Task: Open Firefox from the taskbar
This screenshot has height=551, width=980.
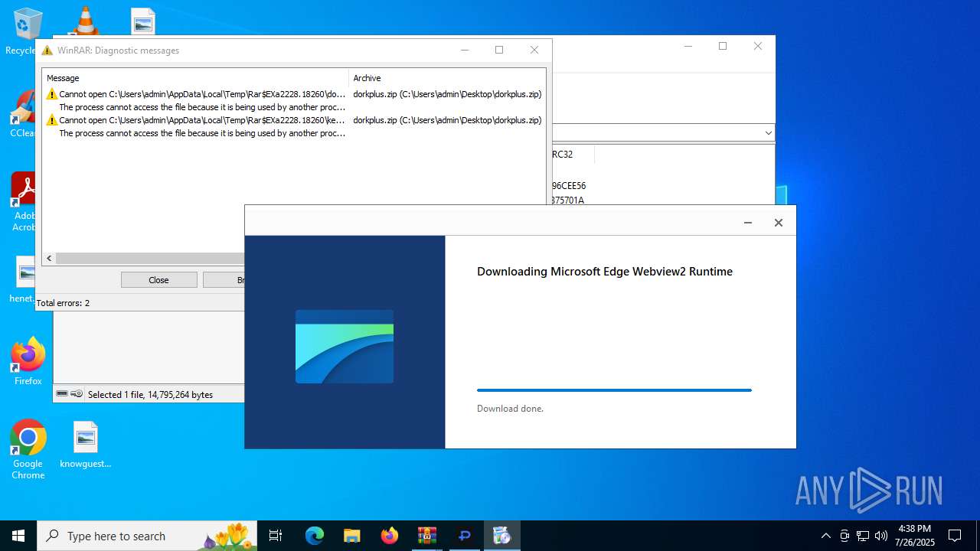Action: tap(389, 536)
